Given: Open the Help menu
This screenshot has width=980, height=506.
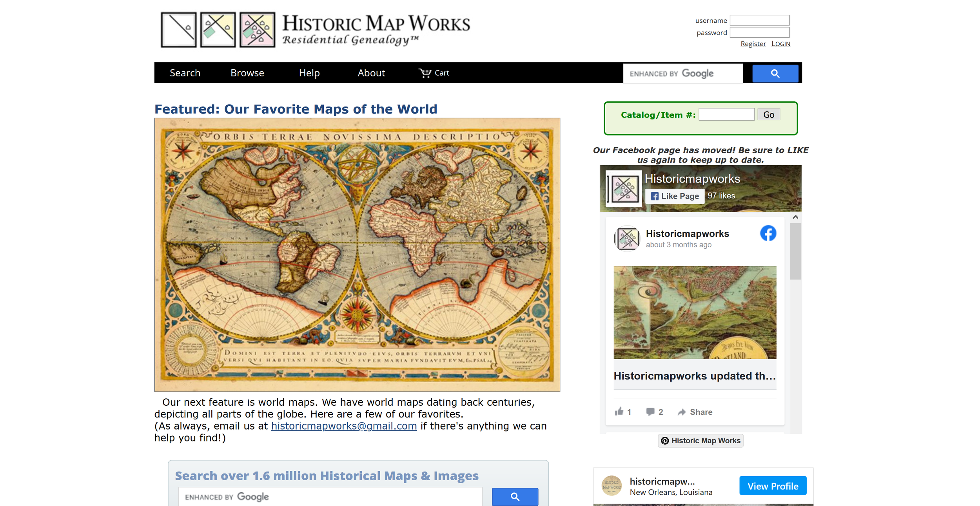Looking at the screenshot, I should [309, 73].
